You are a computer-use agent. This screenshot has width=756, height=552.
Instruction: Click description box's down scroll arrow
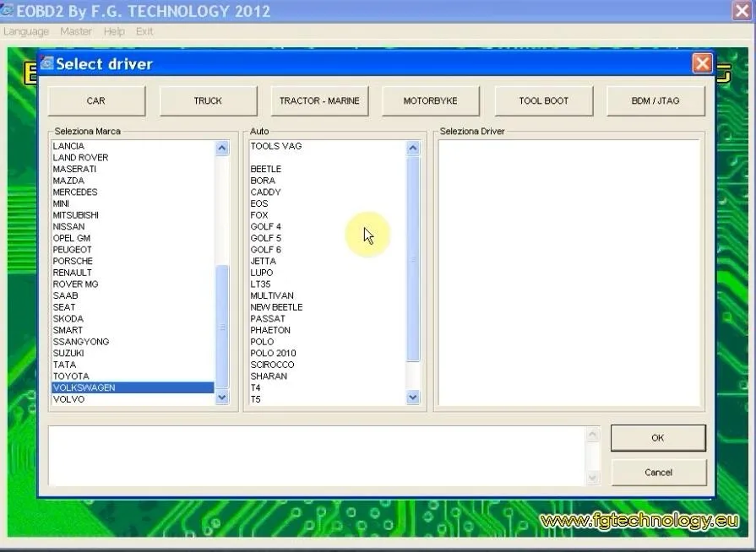point(593,478)
